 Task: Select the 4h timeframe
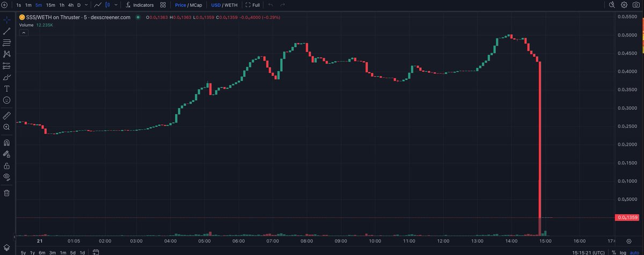coord(71,5)
